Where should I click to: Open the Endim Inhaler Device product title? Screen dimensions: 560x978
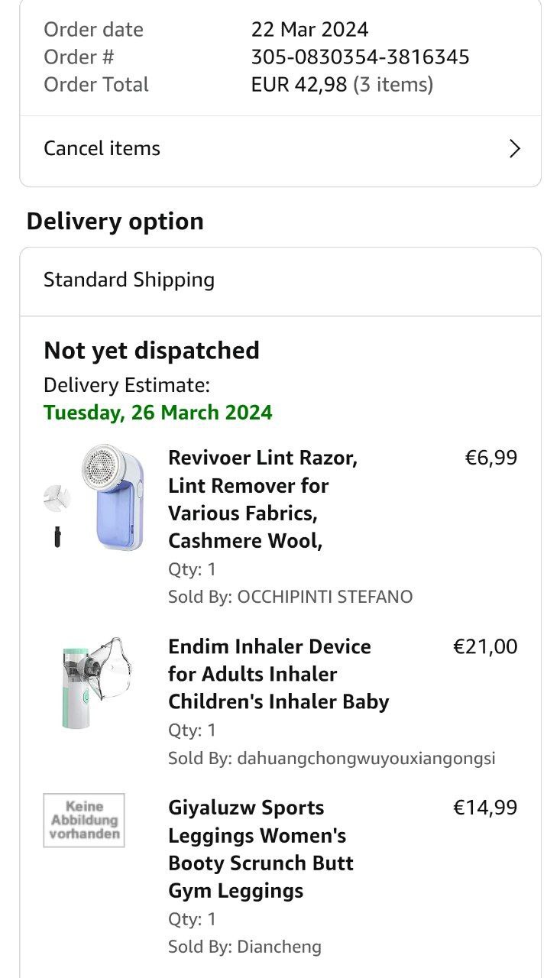click(278, 674)
